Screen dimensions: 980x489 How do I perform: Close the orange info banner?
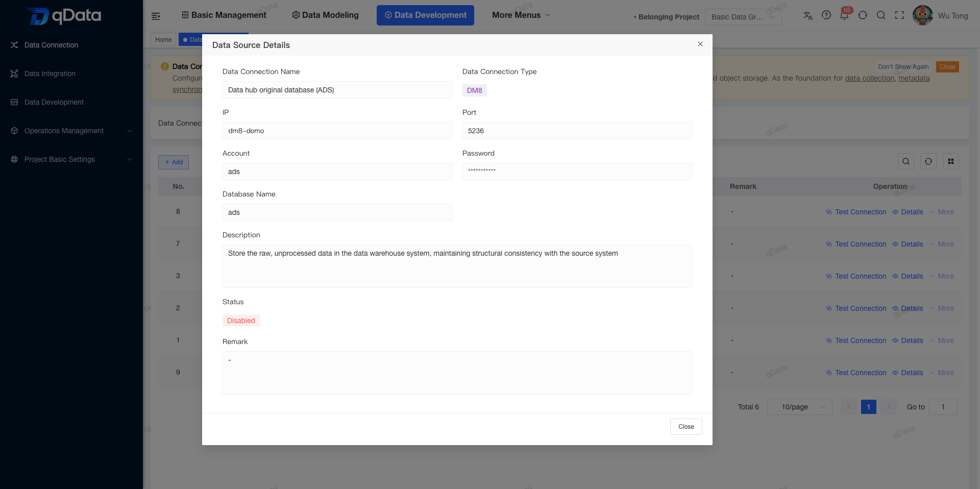point(947,67)
